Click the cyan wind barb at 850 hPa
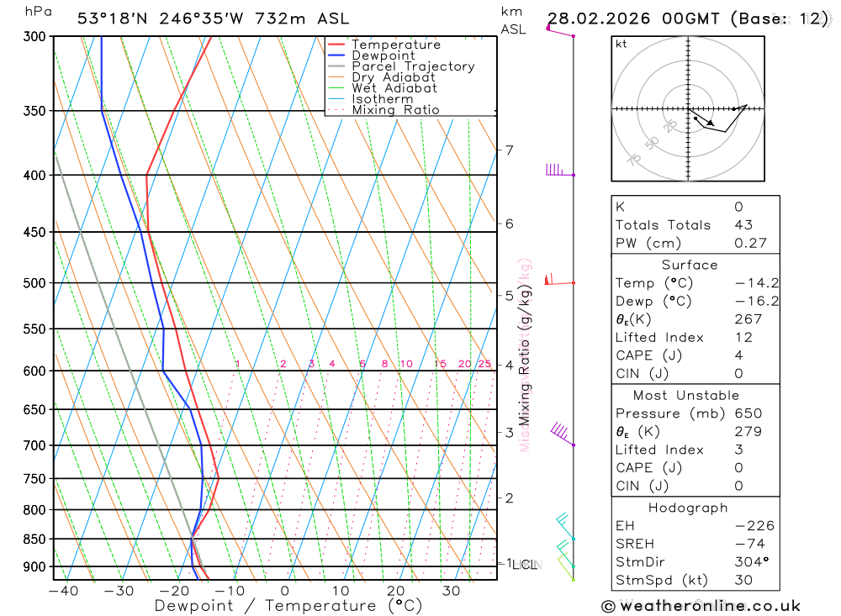The height and width of the screenshot is (616, 841). 565,526
